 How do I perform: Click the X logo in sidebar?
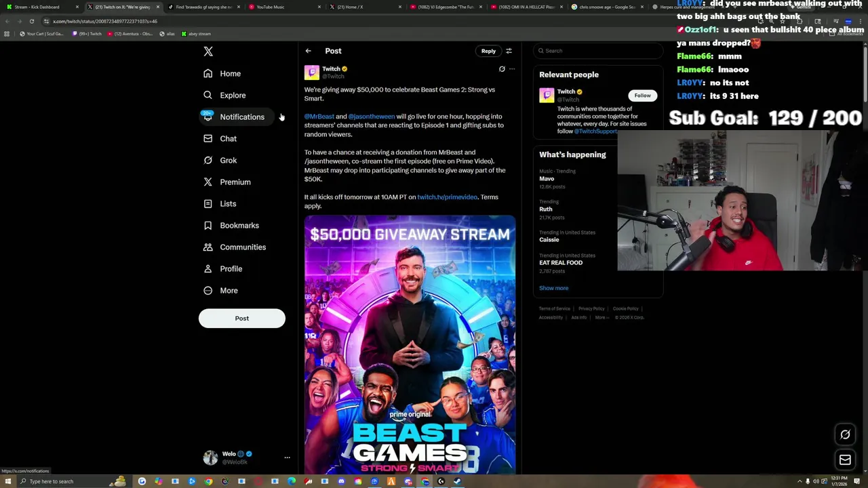click(x=208, y=52)
